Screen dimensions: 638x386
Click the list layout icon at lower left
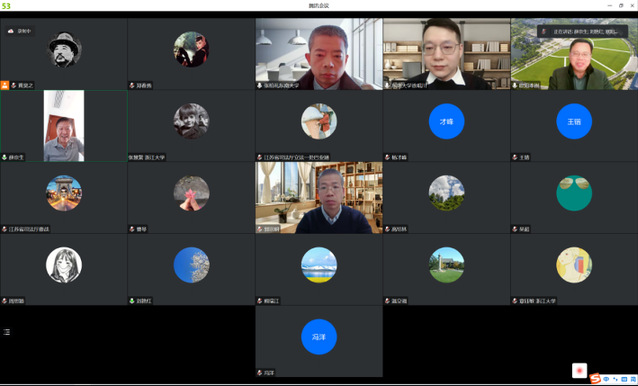tap(7, 332)
